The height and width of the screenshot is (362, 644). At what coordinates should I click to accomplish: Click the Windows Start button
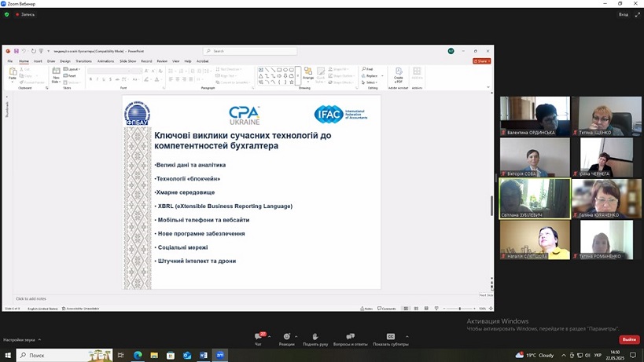point(8,355)
